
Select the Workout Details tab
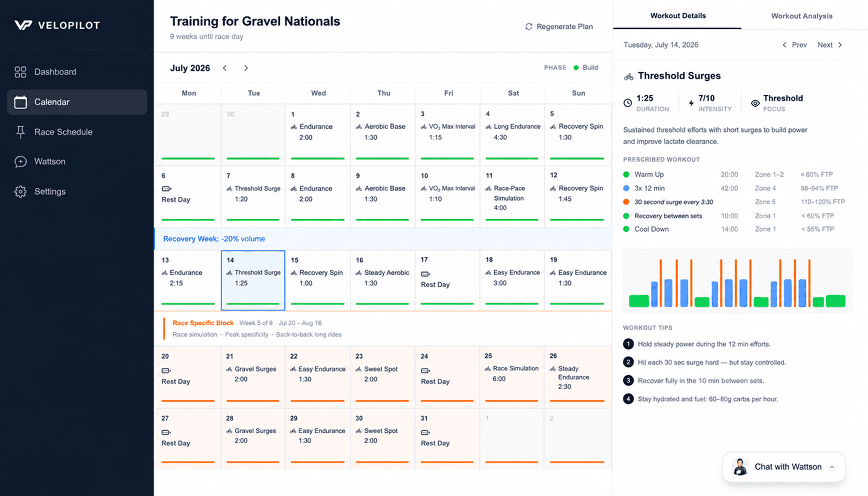(678, 16)
